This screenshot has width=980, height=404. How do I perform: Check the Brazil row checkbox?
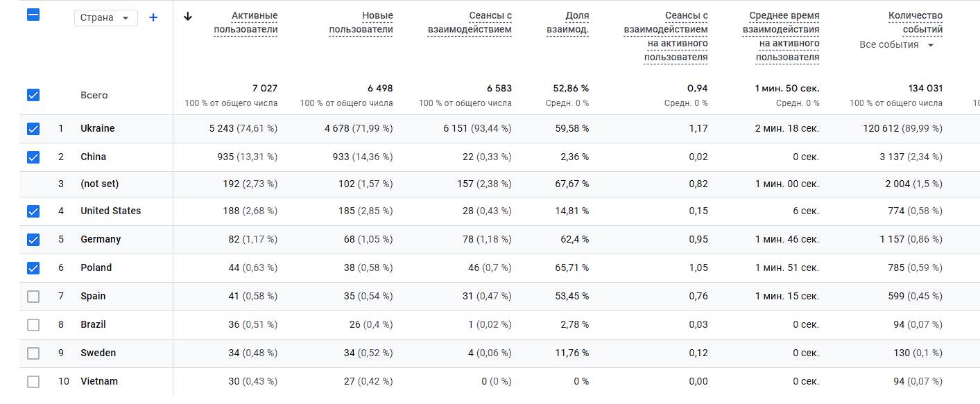coord(33,325)
